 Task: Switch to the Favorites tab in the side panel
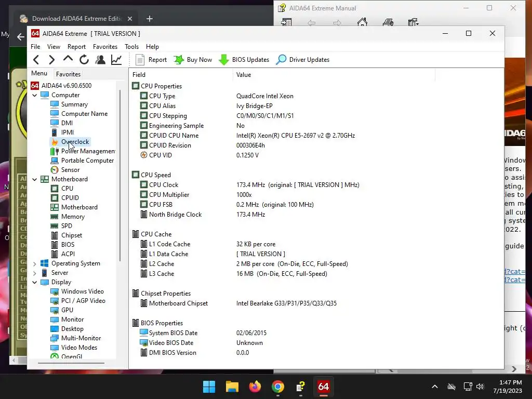tap(68, 74)
